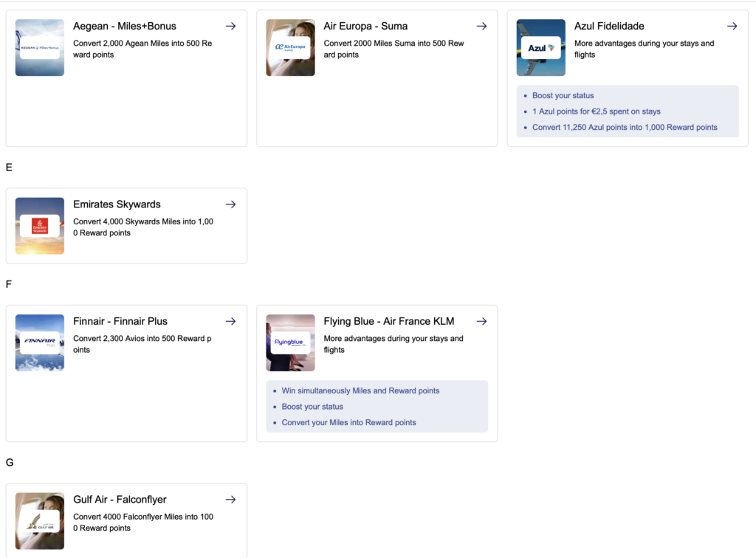Click the arrow on the Emirates Skywards card

[x=230, y=204]
